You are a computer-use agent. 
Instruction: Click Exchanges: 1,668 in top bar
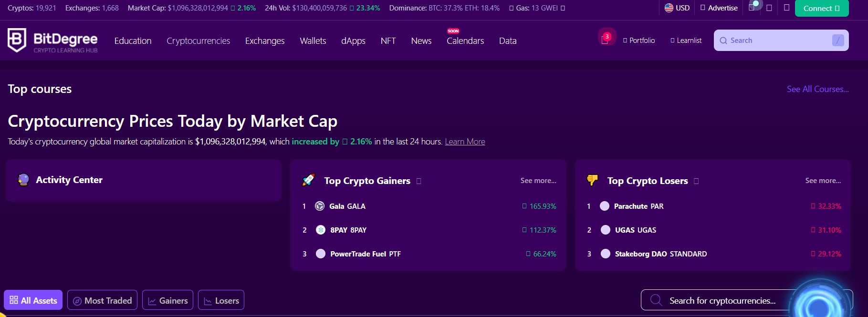[92, 8]
